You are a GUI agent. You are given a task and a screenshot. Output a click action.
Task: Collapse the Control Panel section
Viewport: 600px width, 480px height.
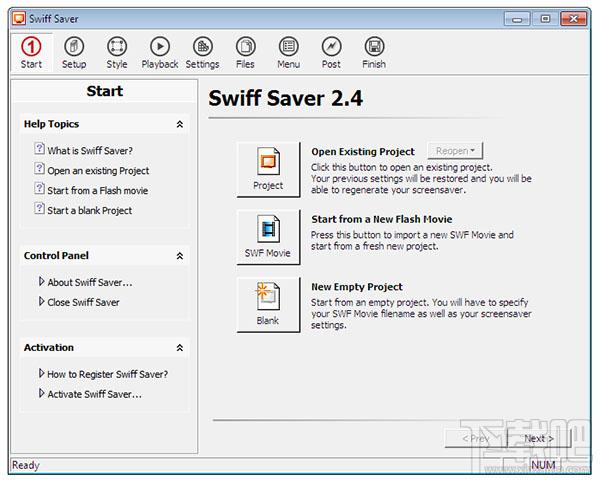point(179,256)
